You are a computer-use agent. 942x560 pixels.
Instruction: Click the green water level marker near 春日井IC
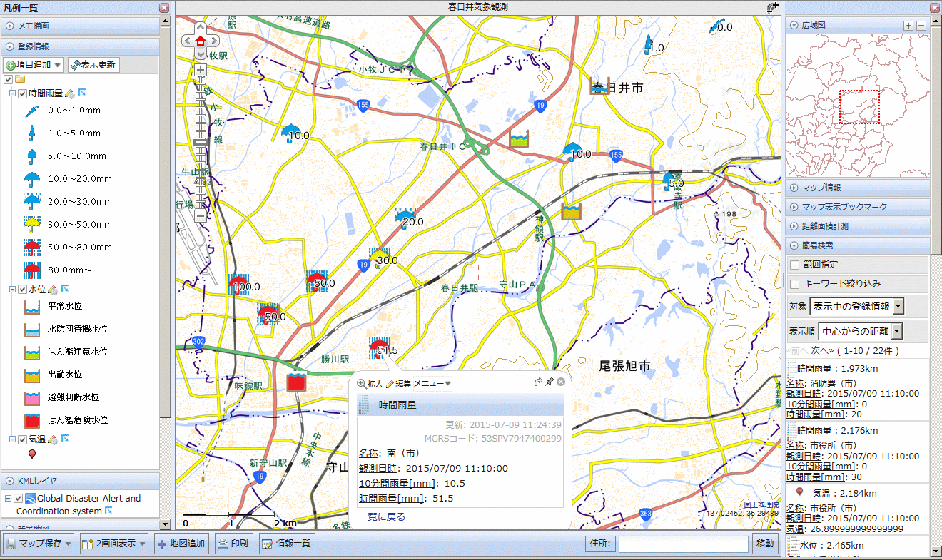coord(519,139)
